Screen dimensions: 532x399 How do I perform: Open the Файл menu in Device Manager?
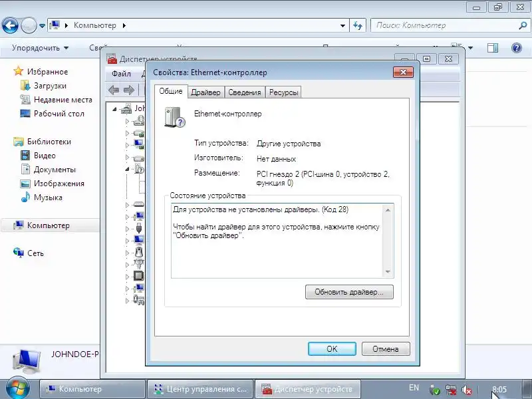click(121, 74)
